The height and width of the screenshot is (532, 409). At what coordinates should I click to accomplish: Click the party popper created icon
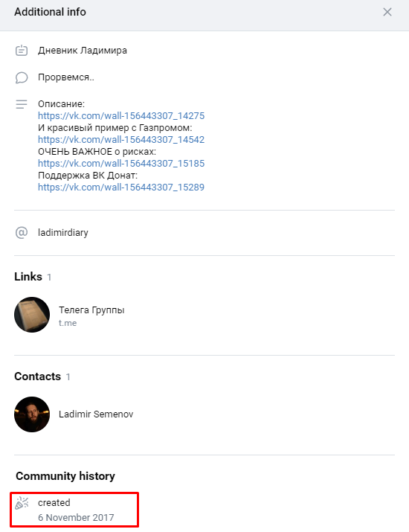click(22, 503)
